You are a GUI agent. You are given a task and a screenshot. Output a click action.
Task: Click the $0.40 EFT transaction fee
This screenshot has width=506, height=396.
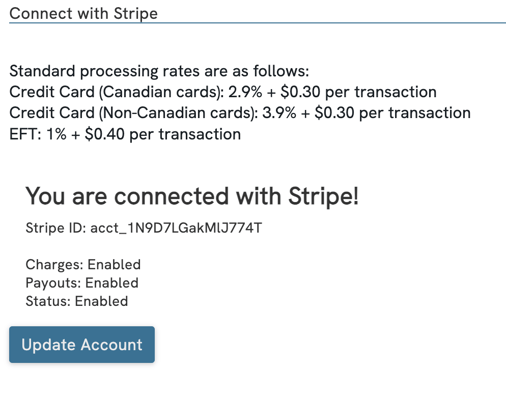tap(105, 135)
